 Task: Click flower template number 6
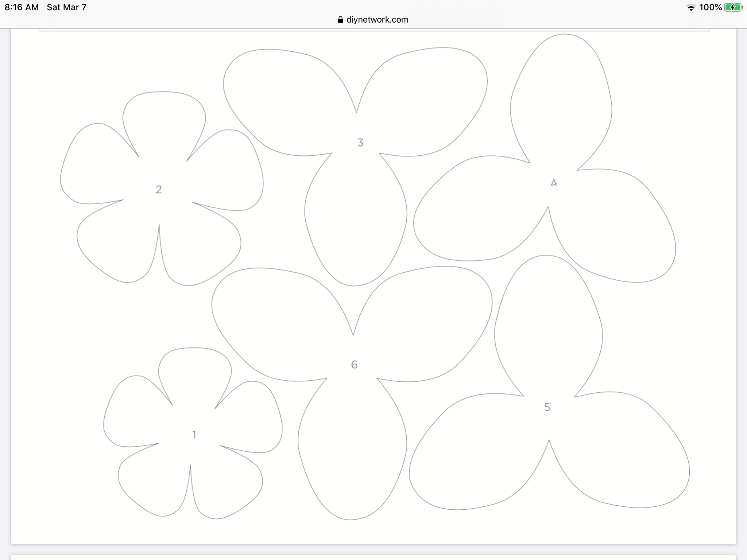353,363
